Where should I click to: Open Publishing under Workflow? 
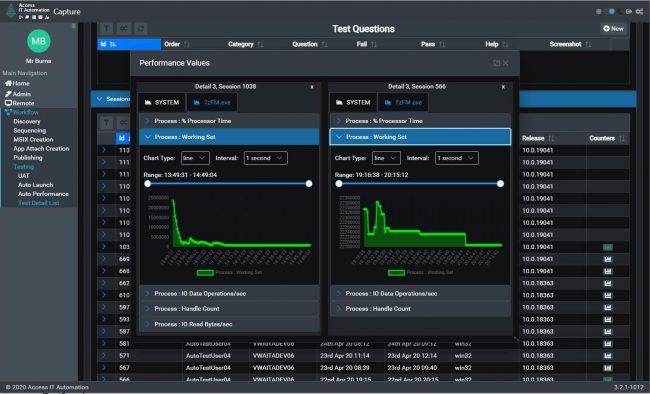(x=28, y=158)
